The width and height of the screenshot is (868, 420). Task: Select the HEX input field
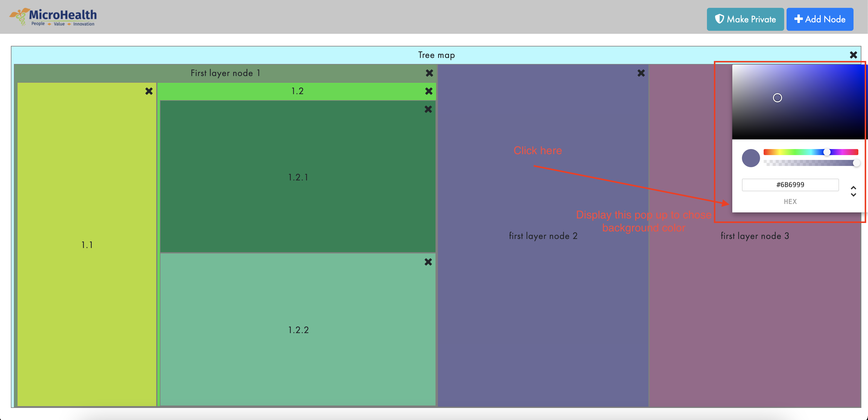[790, 185]
